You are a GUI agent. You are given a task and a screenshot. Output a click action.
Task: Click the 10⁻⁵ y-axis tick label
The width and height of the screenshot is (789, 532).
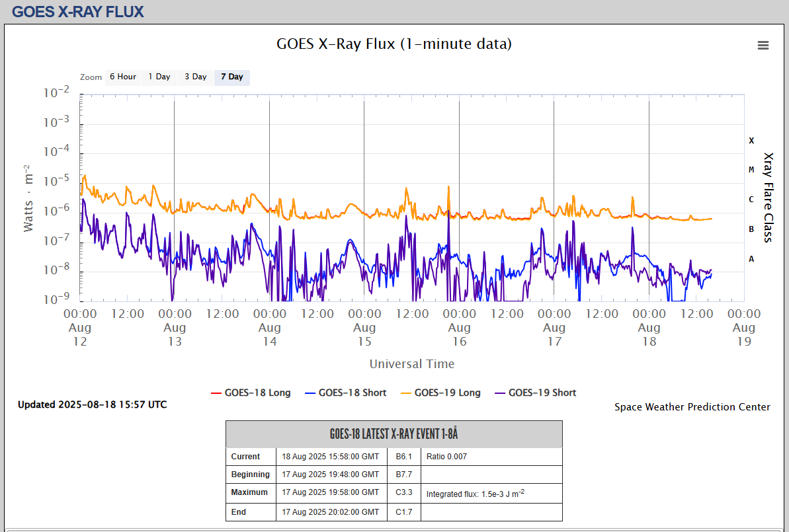[56, 180]
